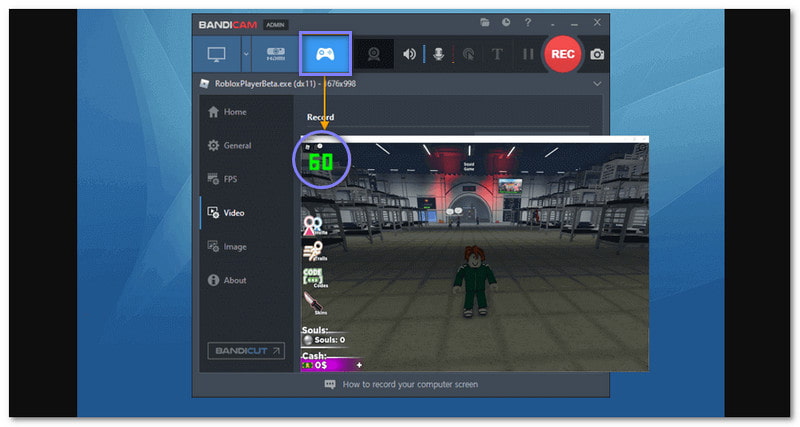Toggle text overlay T icon
This screenshot has width=800, height=427.
pyautogui.click(x=497, y=54)
